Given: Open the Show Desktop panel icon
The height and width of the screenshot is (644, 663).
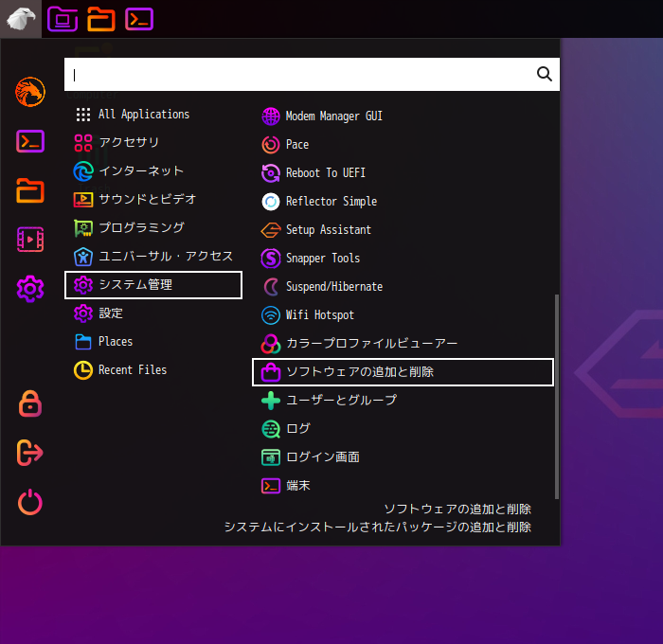Looking at the screenshot, I should click(63, 19).
